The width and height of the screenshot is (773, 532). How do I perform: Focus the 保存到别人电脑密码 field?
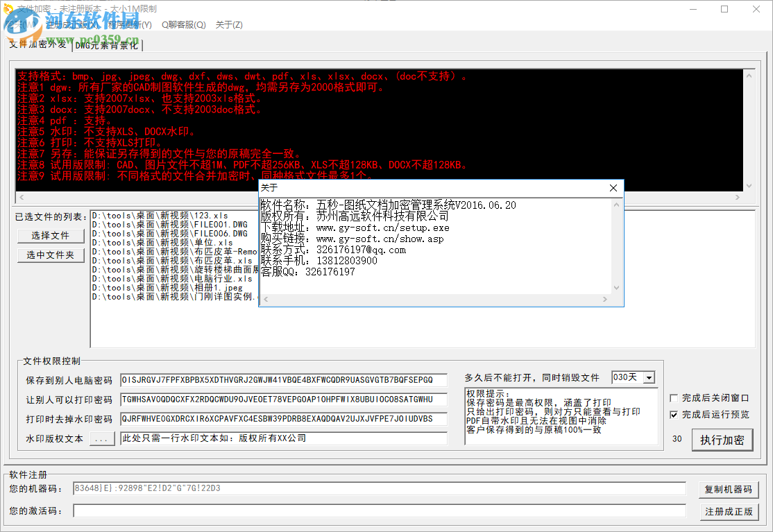click(284, 380)
